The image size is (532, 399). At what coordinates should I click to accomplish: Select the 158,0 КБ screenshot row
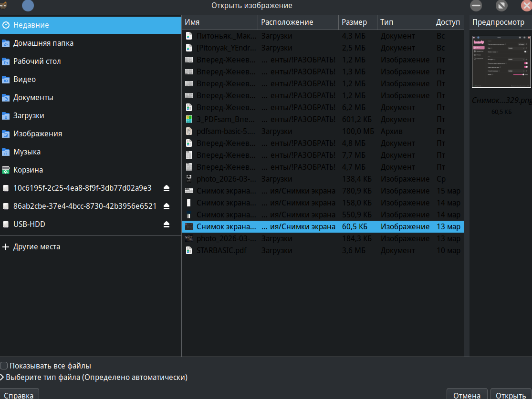coord(323,203)
